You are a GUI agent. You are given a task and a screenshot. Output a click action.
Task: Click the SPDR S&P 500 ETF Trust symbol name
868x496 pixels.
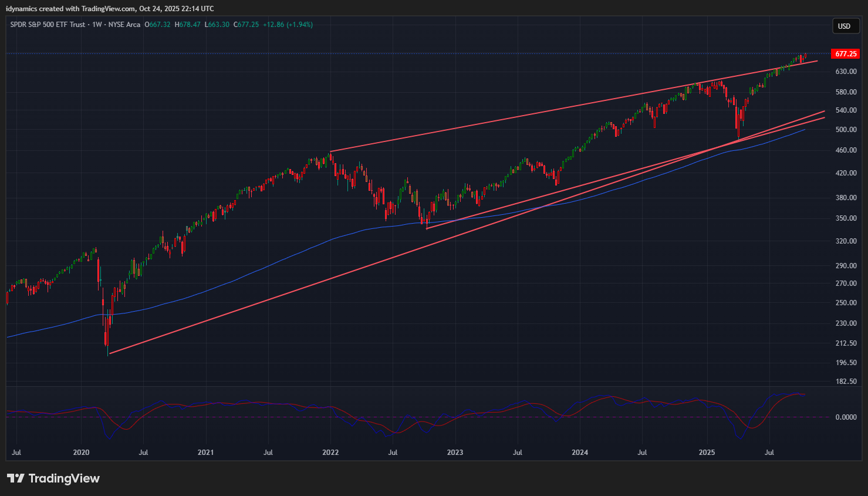tap(48, 25)
